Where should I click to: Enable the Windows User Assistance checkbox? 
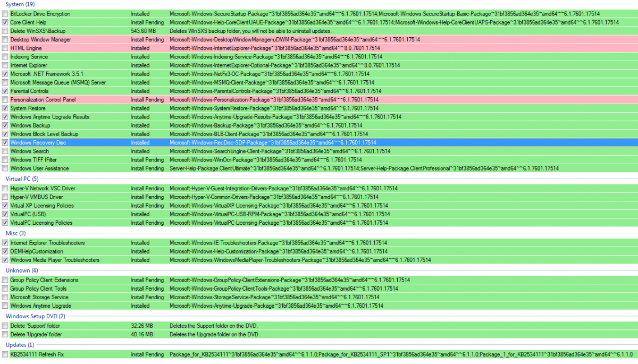click(5, 168)
